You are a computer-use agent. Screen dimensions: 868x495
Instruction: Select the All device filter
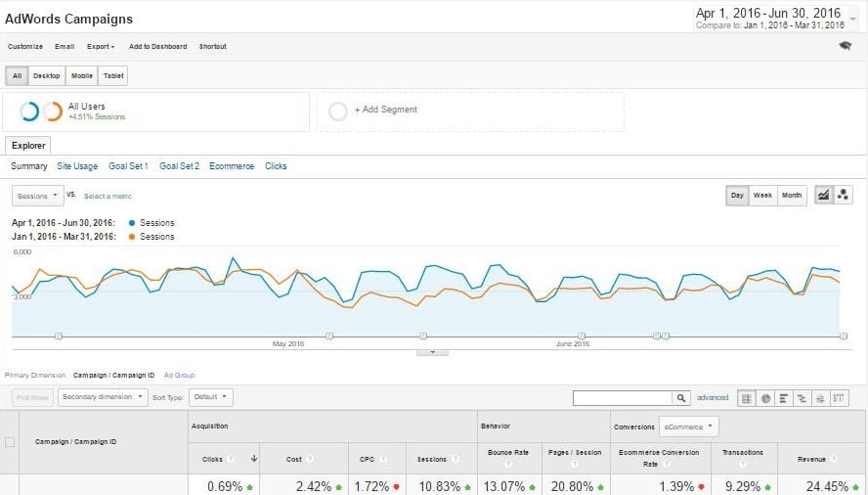(18, 76)
